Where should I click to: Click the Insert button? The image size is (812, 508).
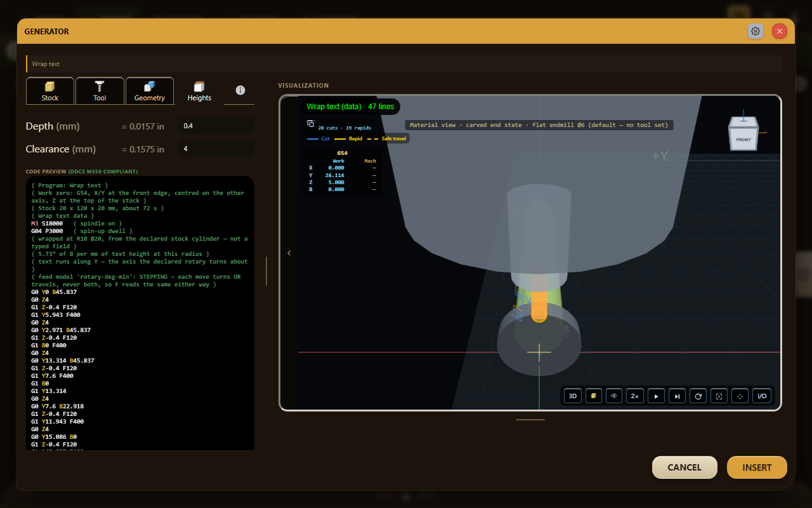[x=757, y=467]
